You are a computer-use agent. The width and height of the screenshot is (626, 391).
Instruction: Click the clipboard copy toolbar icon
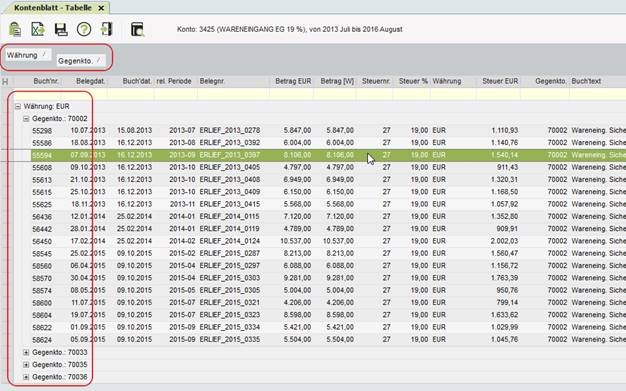(15, 29)
